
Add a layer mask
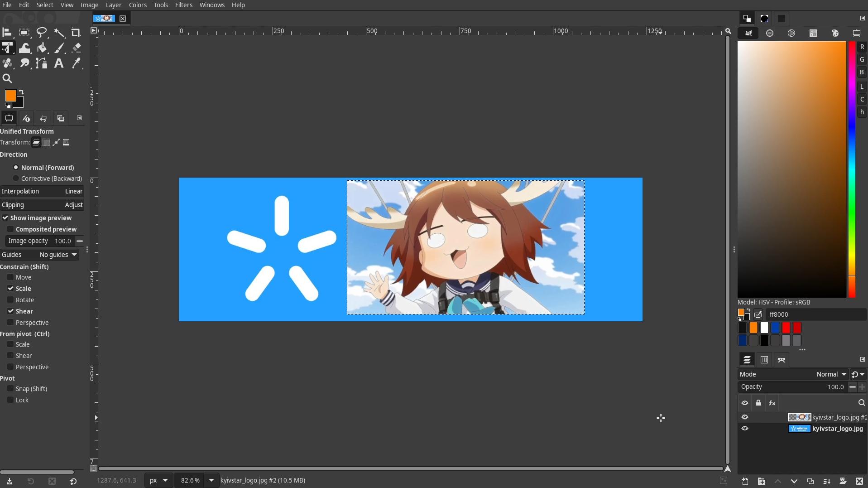coord(843,481)
